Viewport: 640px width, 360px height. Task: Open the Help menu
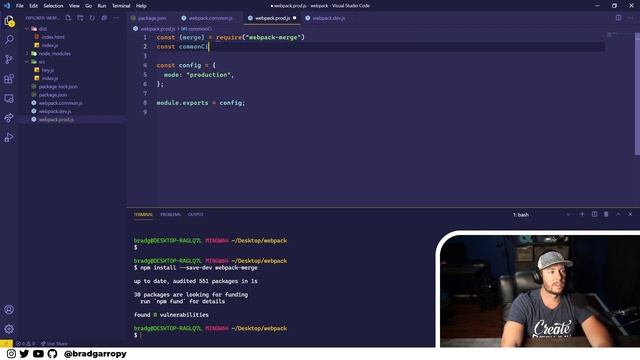(x=141, y=6)
